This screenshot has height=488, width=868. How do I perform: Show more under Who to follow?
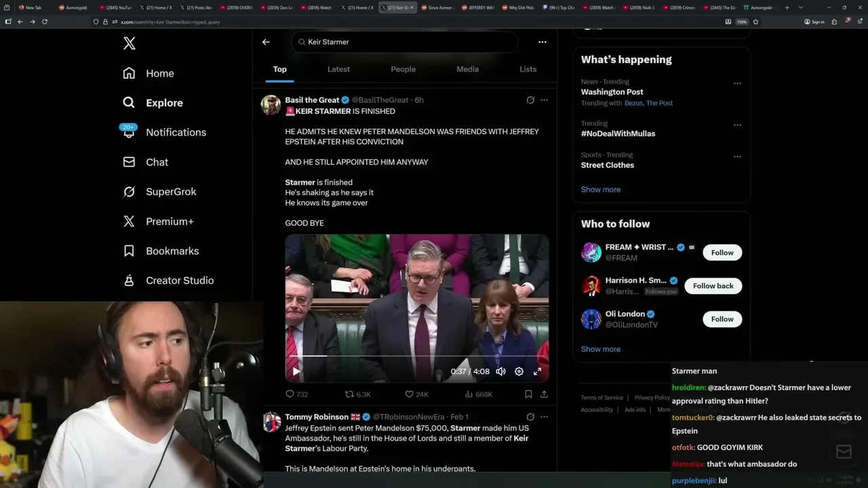(601, 350)
